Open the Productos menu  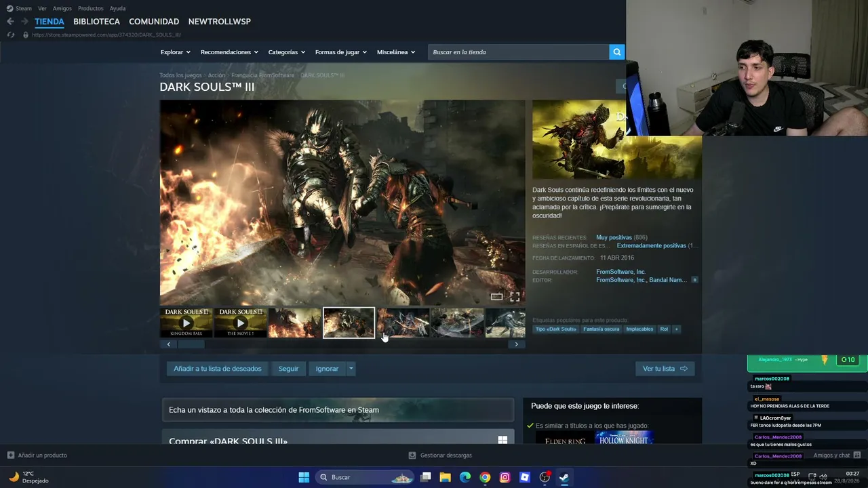click(x=91, y=8)
